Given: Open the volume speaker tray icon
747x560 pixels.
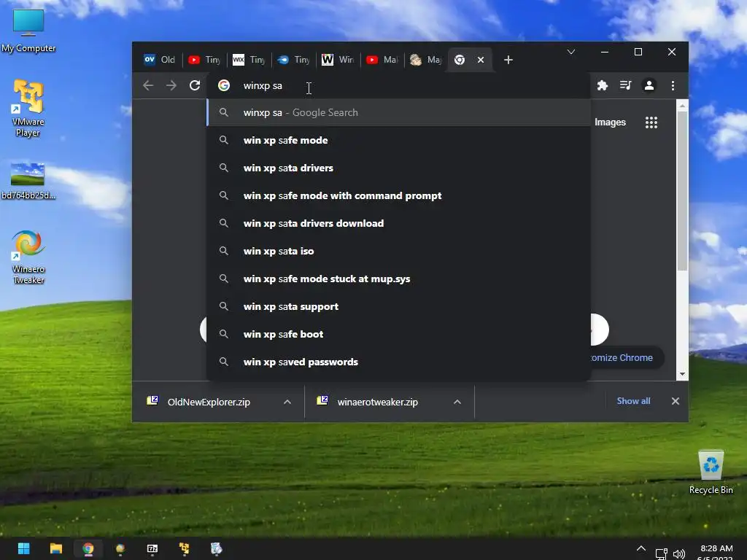Looking at the screenshot, I should (x=679, y=554).
